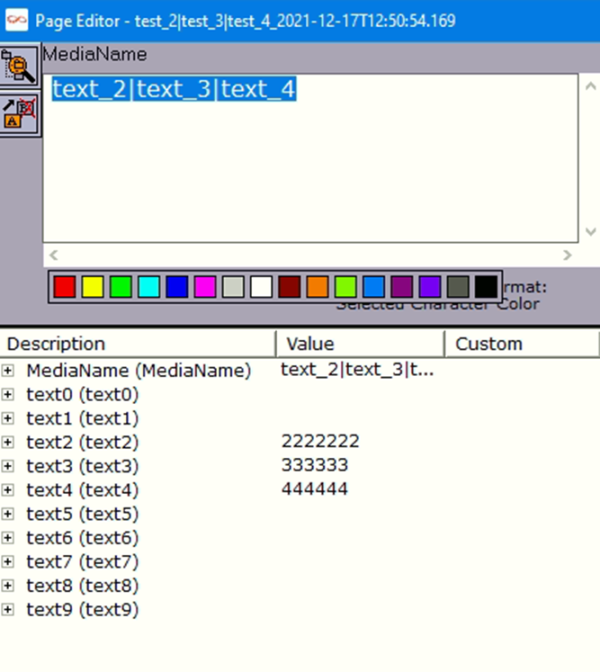This screenshot has width=600, height=672.
Task: Expand the MediaName tree row
Action: tap(8, 370)
